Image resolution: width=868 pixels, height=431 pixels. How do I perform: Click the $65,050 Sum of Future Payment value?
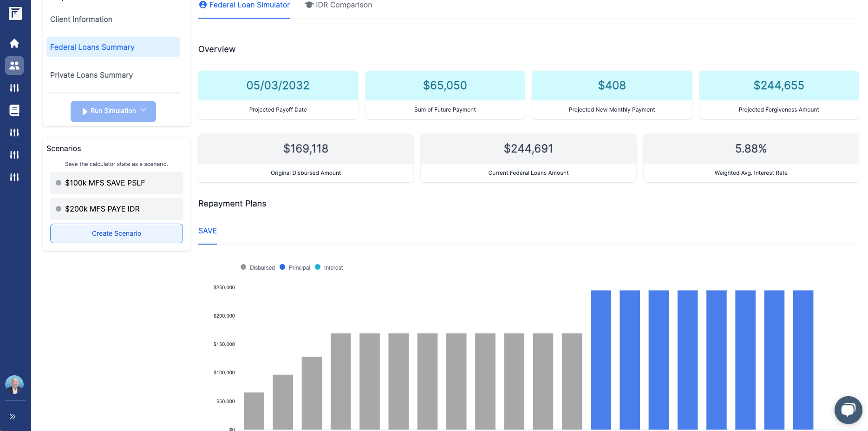coord(445,86)
